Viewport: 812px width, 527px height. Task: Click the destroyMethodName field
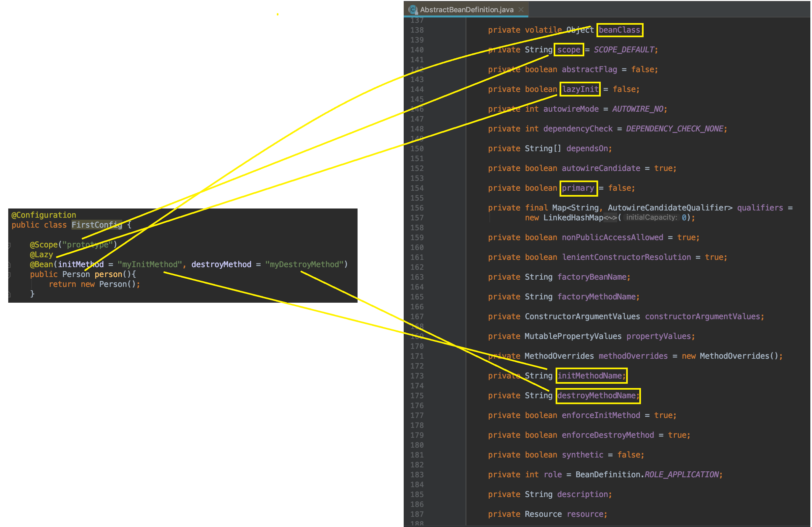(x=596, y=395)
